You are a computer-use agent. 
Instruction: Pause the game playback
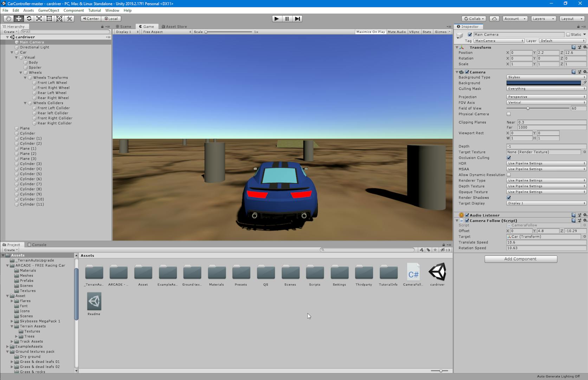[287, 19]
